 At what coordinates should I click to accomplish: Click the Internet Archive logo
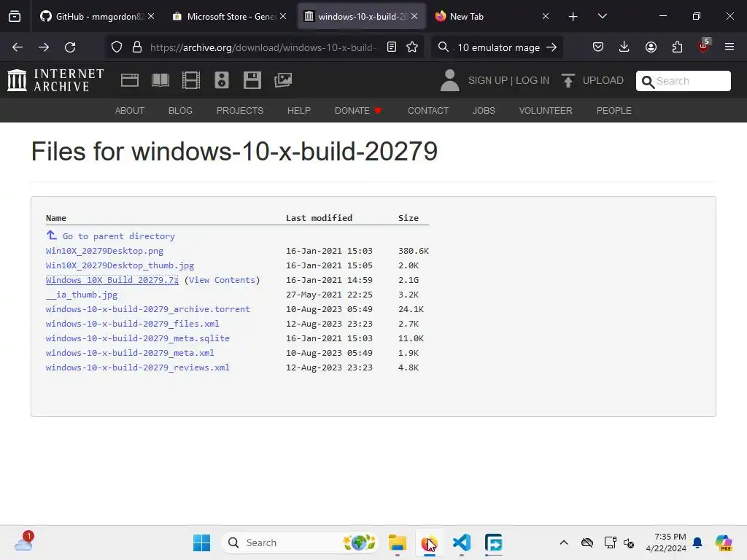tap(55, 80)
